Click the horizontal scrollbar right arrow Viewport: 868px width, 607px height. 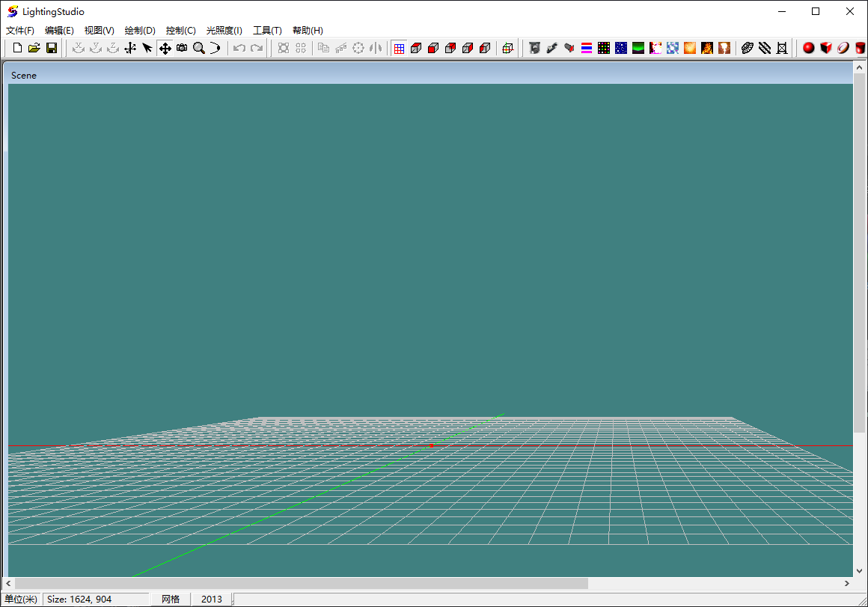(x=847, y=583)
